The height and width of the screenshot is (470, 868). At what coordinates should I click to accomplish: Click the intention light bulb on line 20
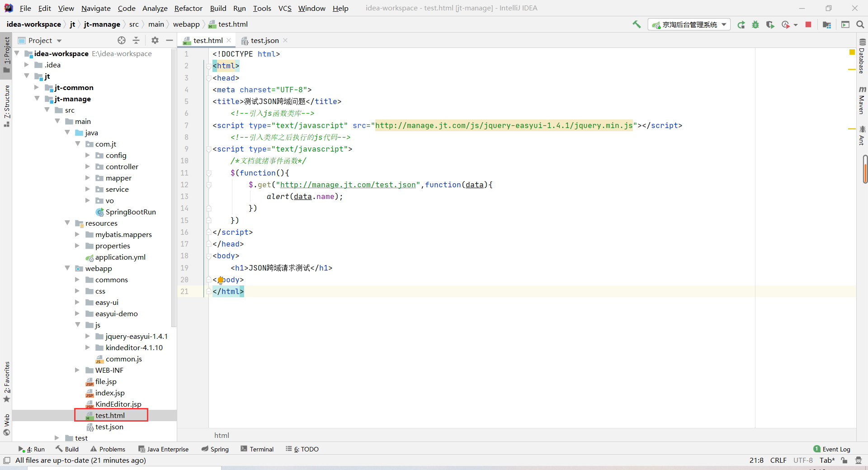tap(220, 280)
